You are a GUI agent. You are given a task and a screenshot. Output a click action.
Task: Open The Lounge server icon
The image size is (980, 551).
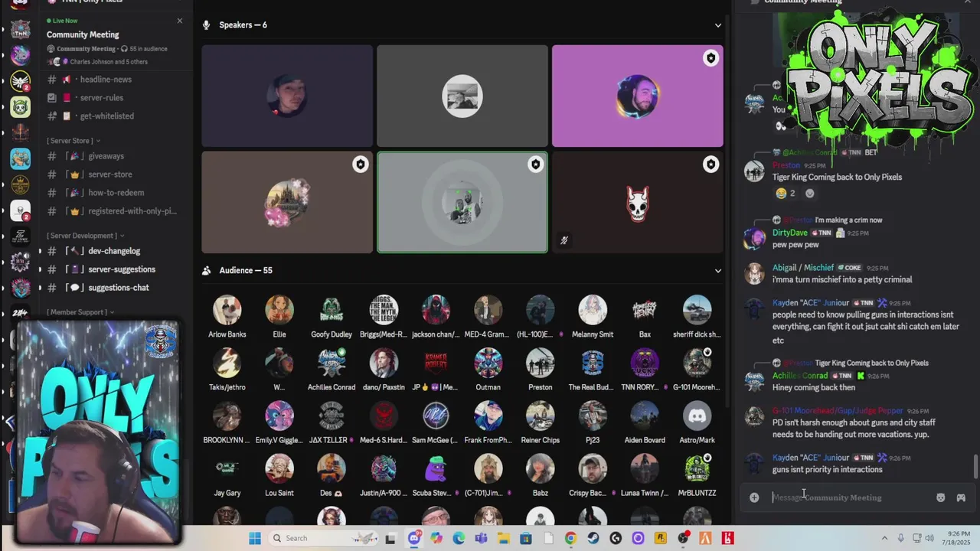tap(21, 236)
